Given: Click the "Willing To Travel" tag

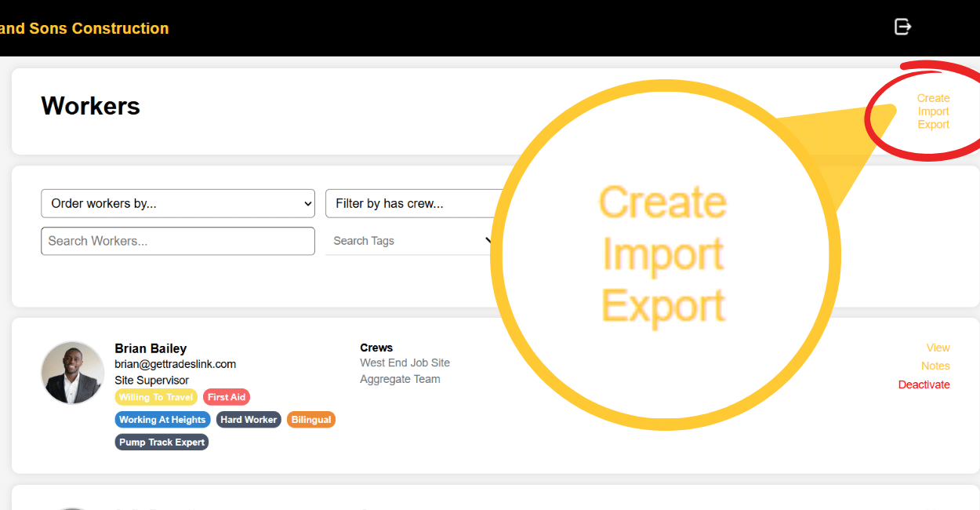Looking at the screenshot, I should point(156,397).
